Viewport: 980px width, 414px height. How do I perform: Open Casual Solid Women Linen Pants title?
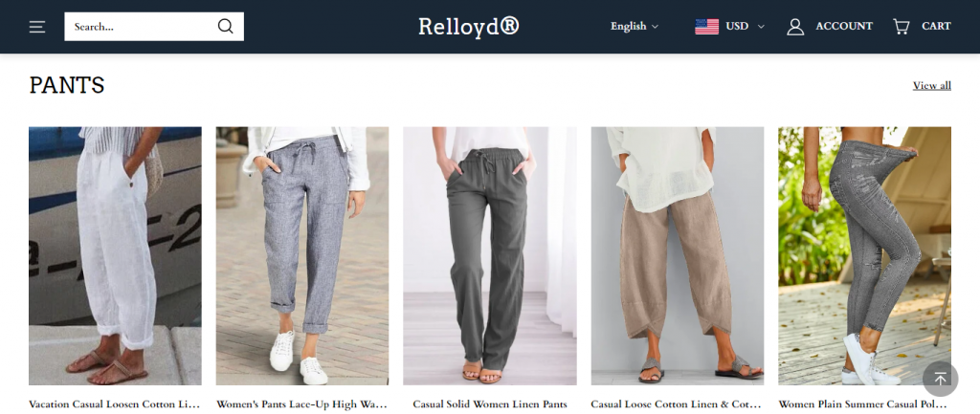pyautogui.click(x=490, y=404)
